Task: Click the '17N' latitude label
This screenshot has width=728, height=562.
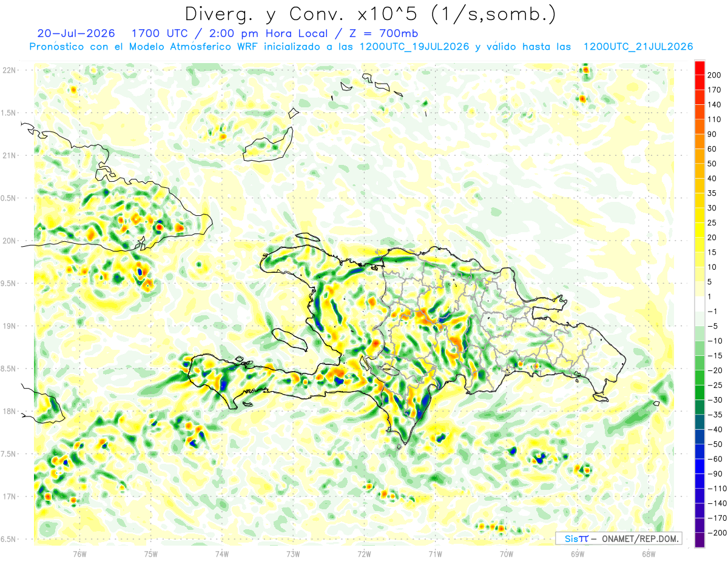Action: coord(9,497)
